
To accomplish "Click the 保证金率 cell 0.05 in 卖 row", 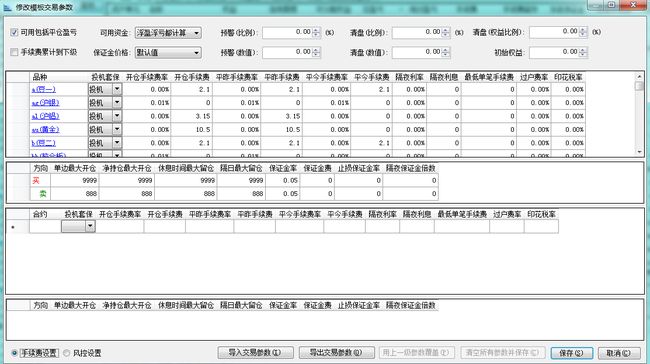I will [283, 194].
